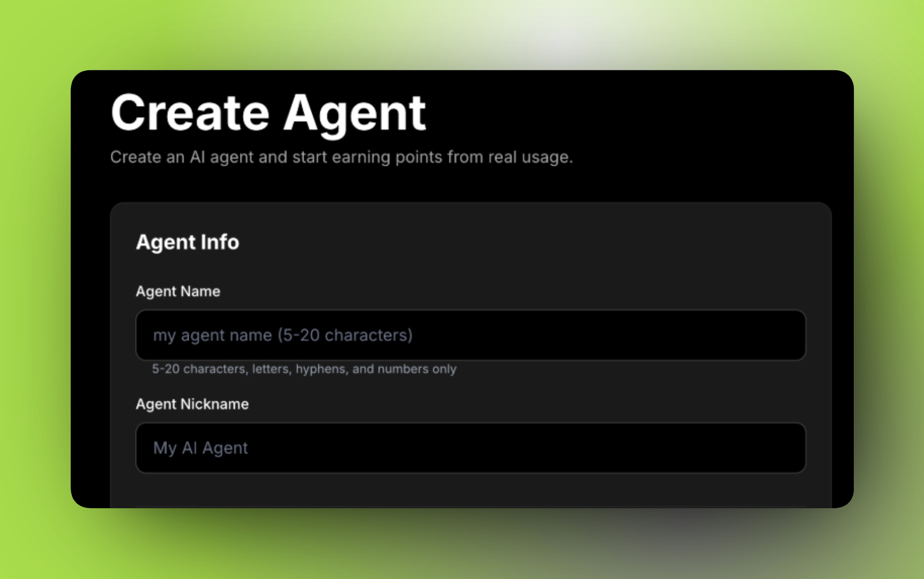The width and height of the screenshot is (924, 579).
Task: Click "(5-20 characters)" inside the name field
Action: tap(345, 335)
